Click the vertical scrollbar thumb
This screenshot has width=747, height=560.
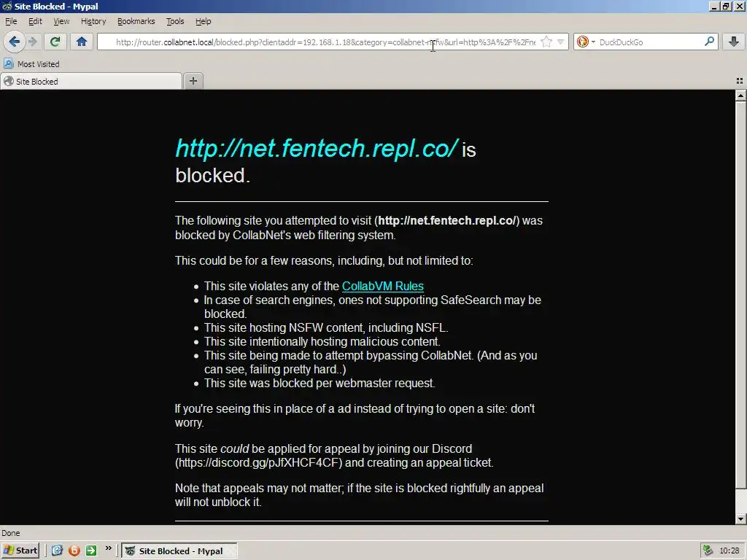pyautogui.click(x=741, y=295)
